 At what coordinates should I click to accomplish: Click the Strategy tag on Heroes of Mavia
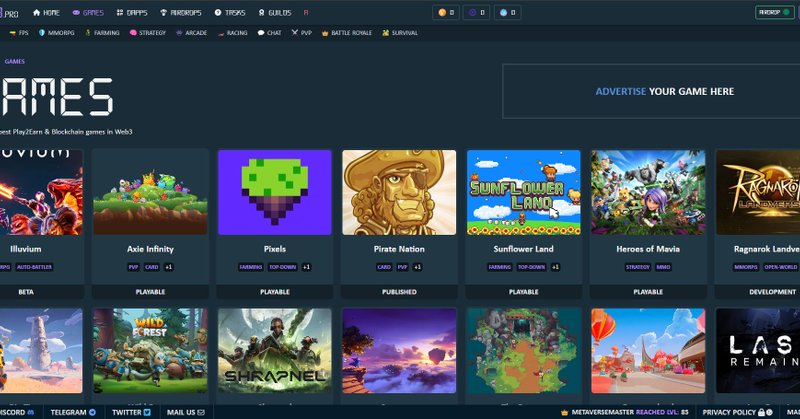(x=638, y=267)
